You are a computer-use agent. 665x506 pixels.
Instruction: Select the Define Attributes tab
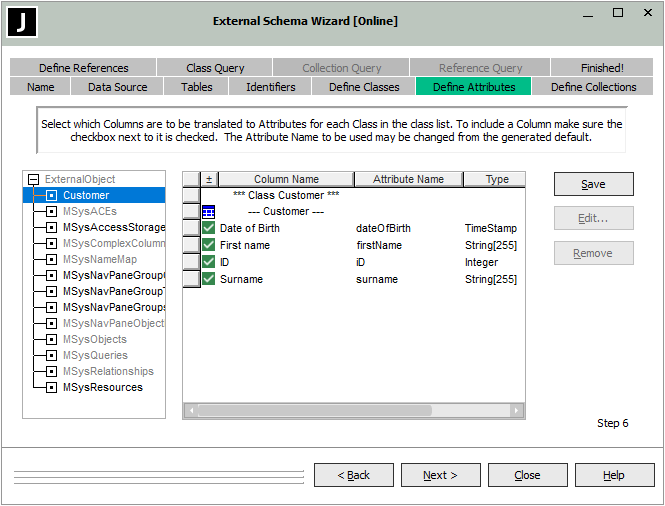point(474,87)
